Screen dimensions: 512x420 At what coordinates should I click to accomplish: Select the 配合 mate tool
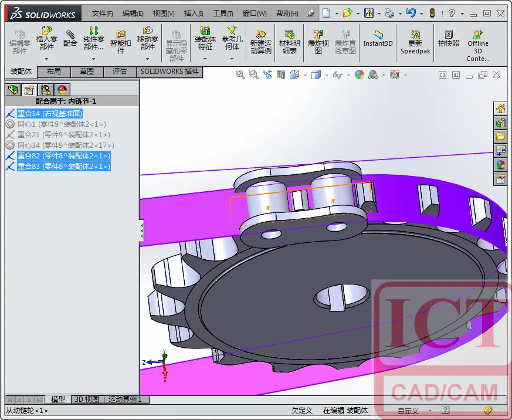[70, 39]
